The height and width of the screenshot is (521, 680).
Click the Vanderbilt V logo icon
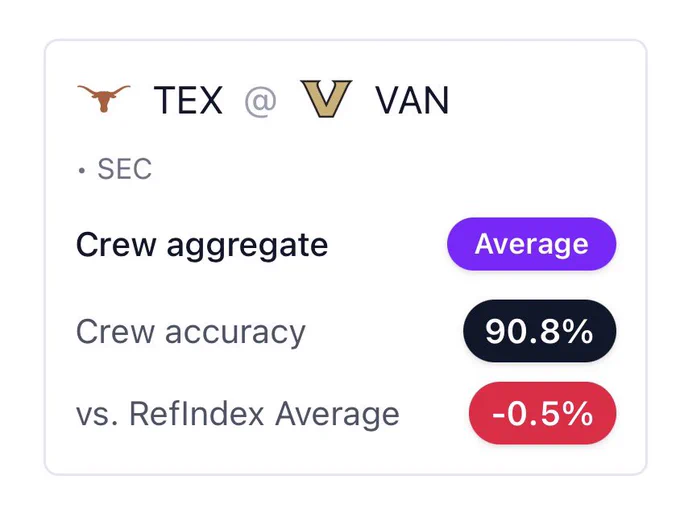coord(326,98)
